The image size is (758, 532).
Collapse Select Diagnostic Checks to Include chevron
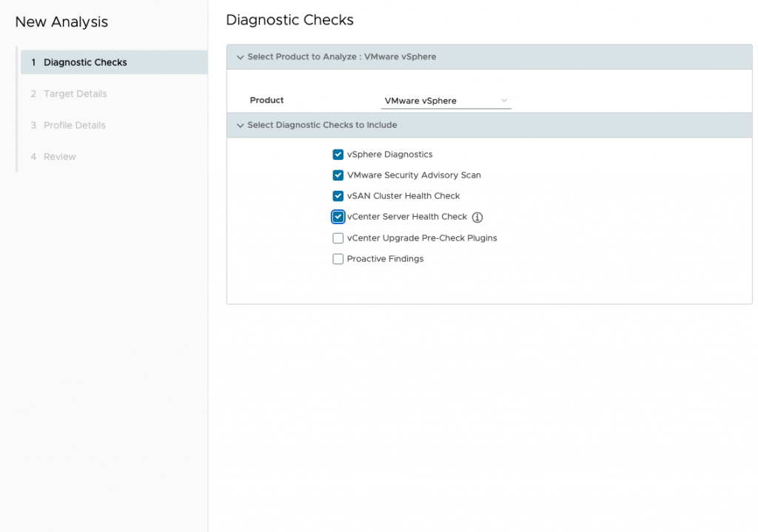point(240,125)
